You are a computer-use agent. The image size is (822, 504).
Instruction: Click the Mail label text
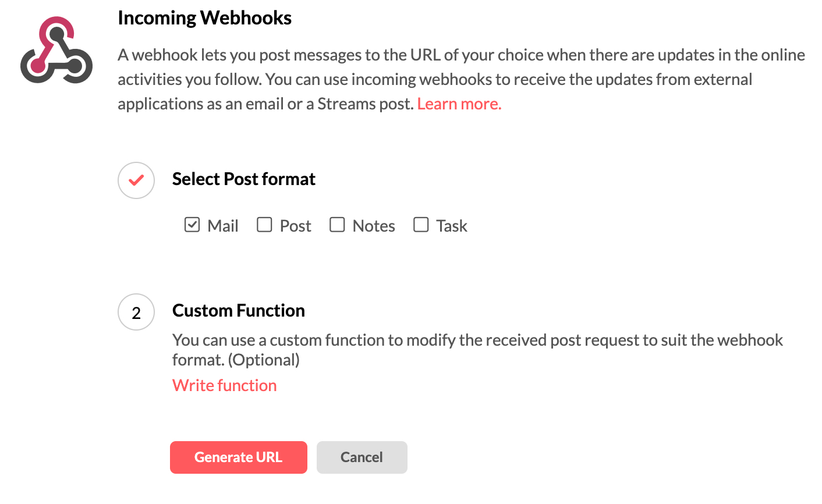pos(223,226)
